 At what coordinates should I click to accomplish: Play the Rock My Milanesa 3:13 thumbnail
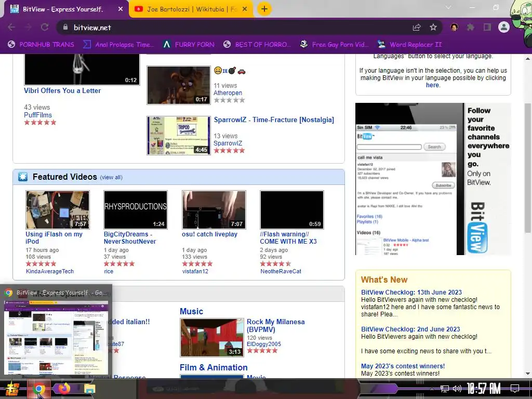tap(212, 338)
